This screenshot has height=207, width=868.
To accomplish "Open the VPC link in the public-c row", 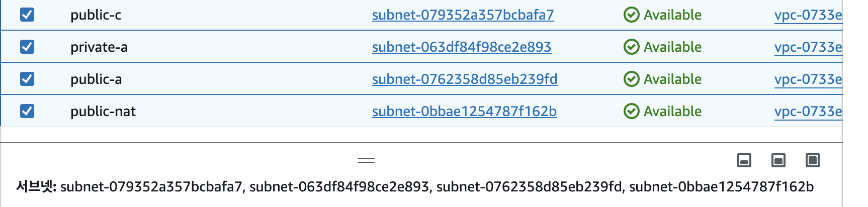I will [808, 15].
